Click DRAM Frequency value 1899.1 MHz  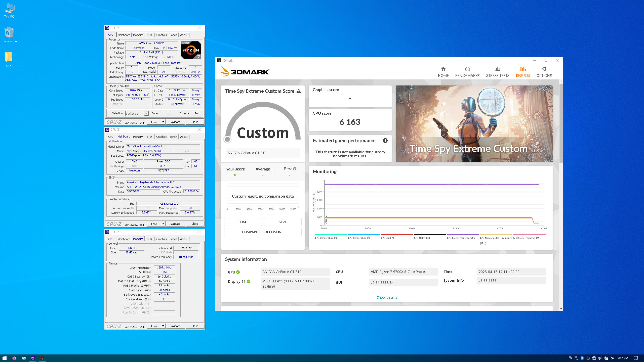(164, 267)
